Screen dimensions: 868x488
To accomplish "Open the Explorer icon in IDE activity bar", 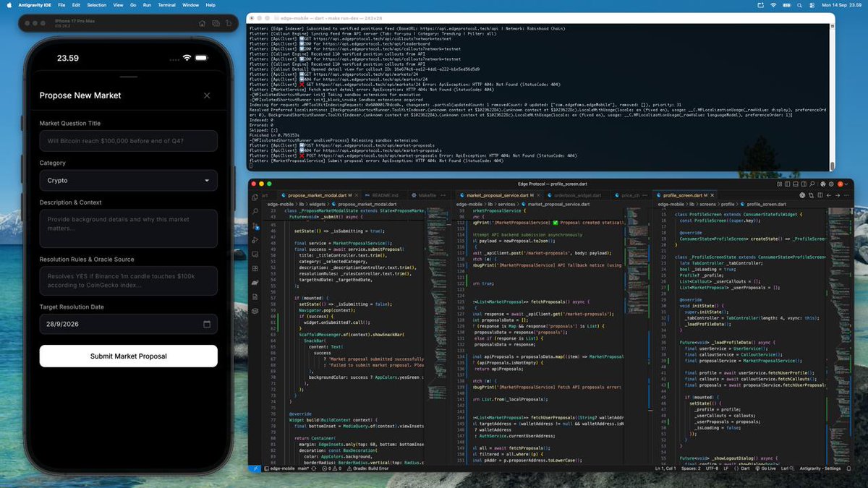I will point(255,197).
